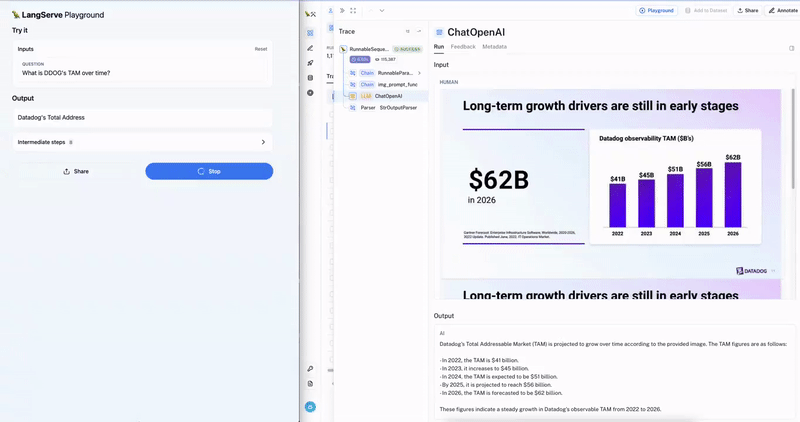Screen dimensions: 800x422
Task: Click the Question input field
Action: (x=142, y=69)
